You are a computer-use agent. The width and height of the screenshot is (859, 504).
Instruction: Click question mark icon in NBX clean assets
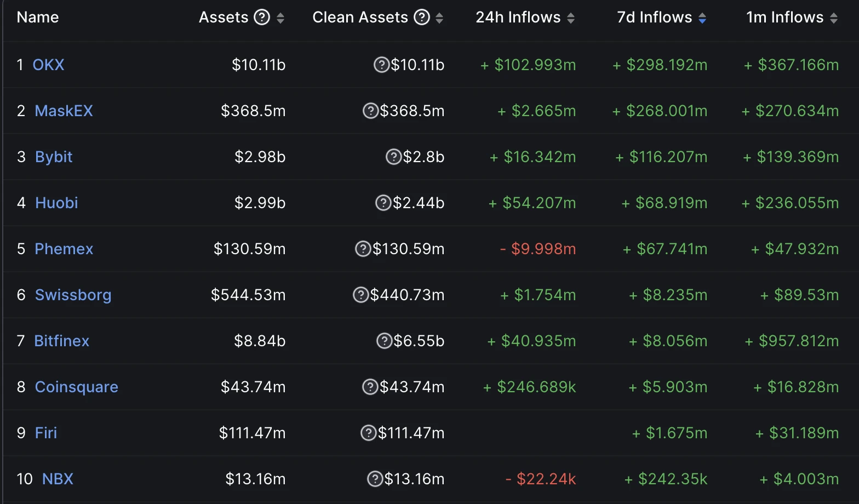coord(375,479)
